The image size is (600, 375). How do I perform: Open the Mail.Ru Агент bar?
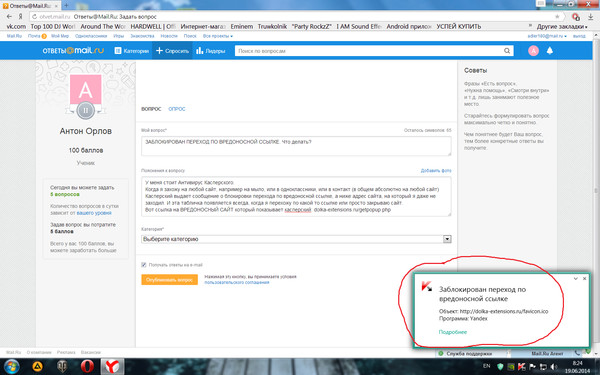pos(547,354)
